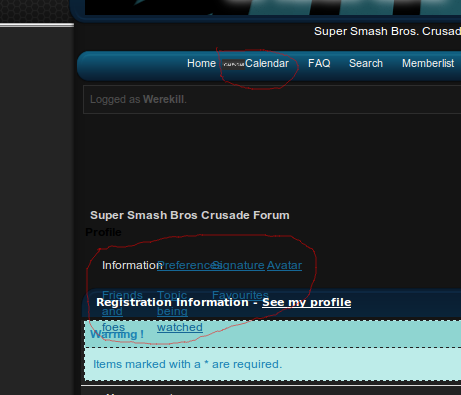
Task: Open the Home navigation link
Action: tap(201, 63)
